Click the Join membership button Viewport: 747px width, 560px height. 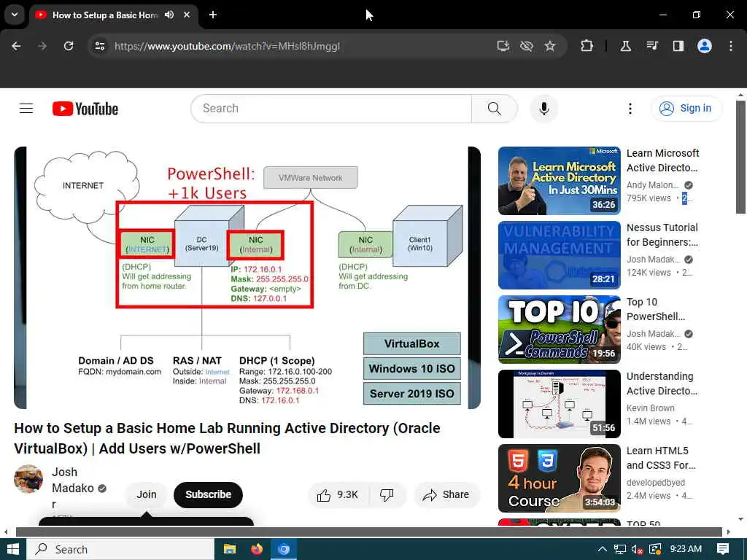147,495
